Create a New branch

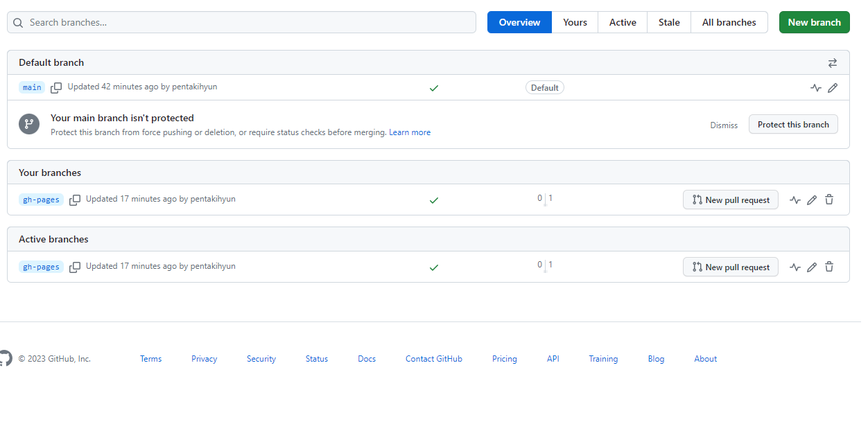(815, 22)
